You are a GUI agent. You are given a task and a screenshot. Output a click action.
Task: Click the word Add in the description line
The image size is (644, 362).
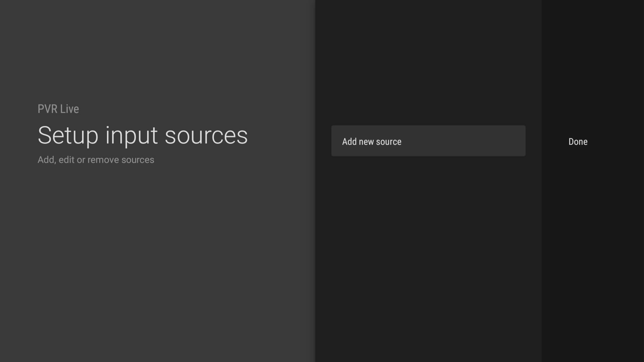click(x=46, y=160)
